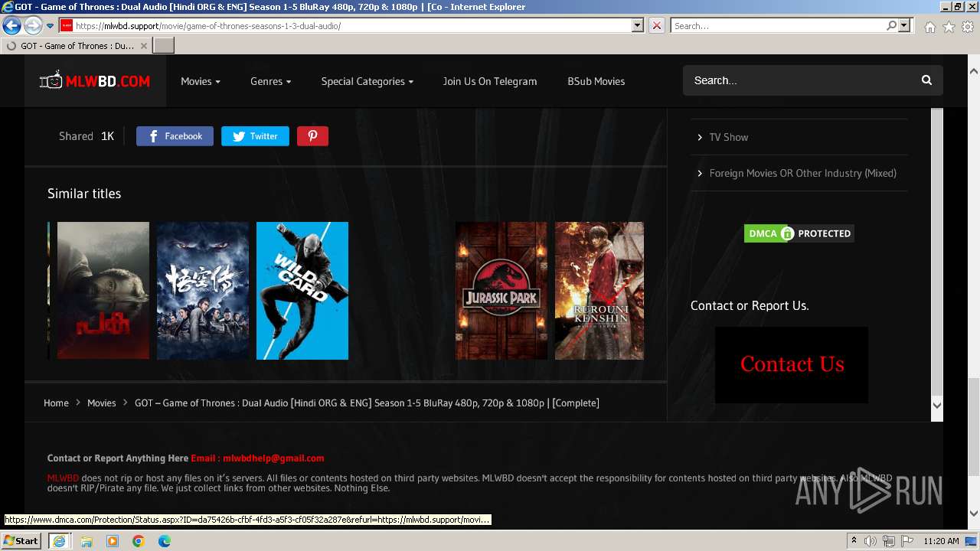Screen dimensions: 980x551
Task: Share the page on Twitter
Action: (x=255, y=136)
